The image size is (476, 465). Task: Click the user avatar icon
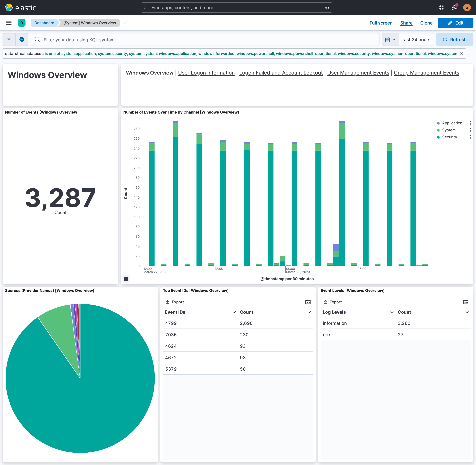point(467,8)
